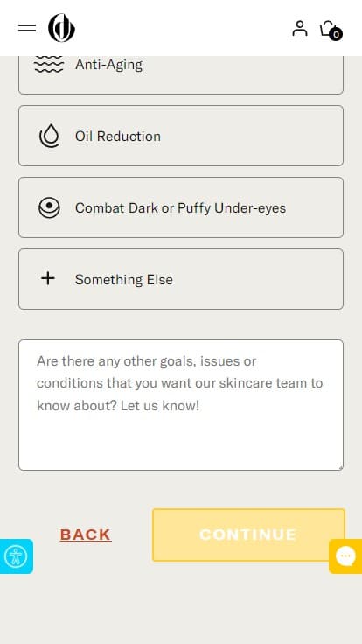
Task: Open the accessibility widget icon
Action: 17,556
